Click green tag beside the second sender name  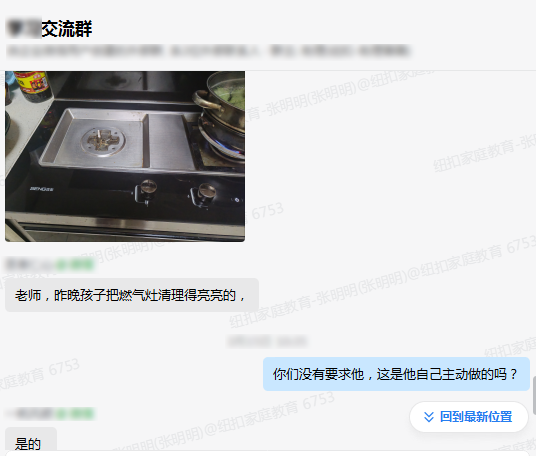[x=75, y=414]
